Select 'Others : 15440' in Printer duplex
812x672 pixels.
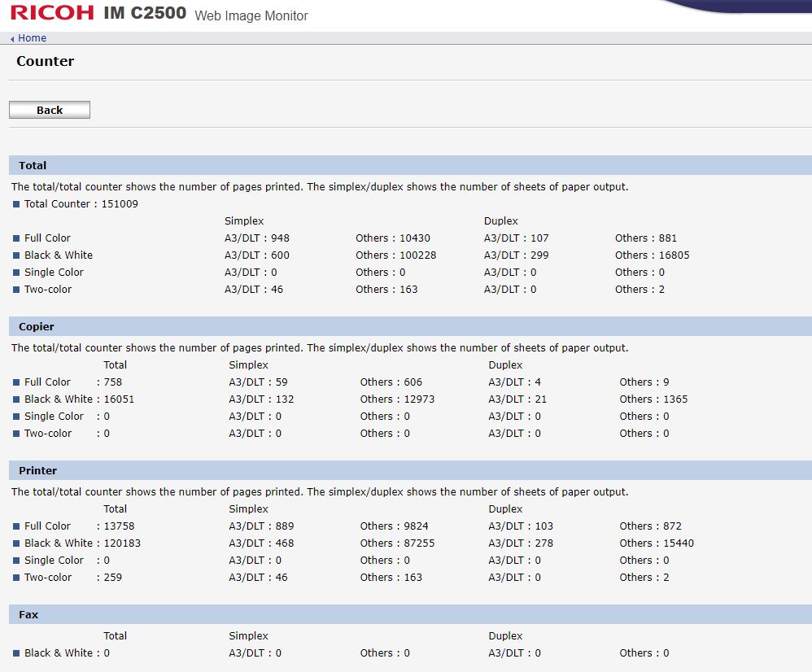(657, 543)
